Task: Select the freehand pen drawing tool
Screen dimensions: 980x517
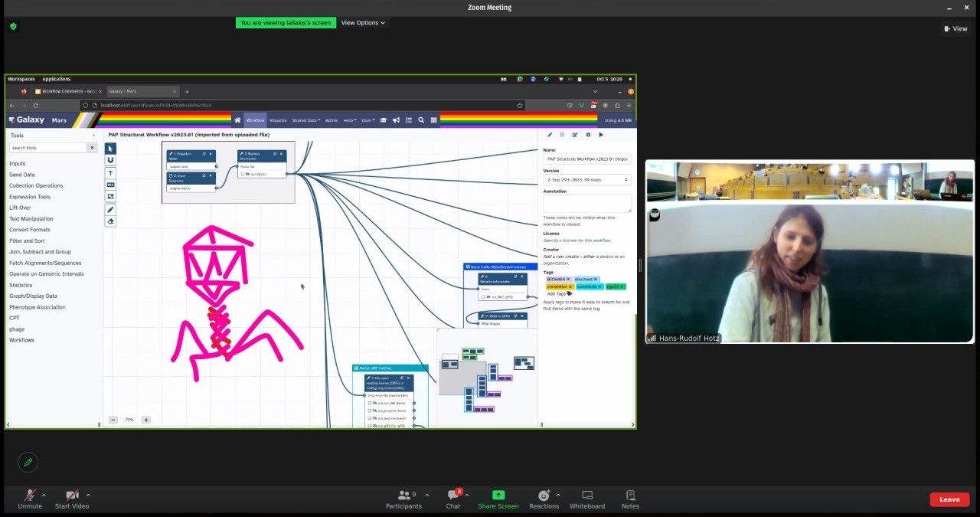Action: click(x=110, y=209)
